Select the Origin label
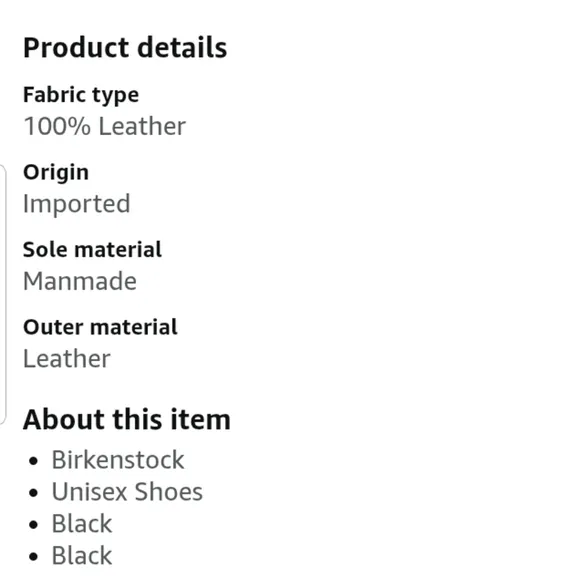The image size is (579, 580). coord(56,172)
